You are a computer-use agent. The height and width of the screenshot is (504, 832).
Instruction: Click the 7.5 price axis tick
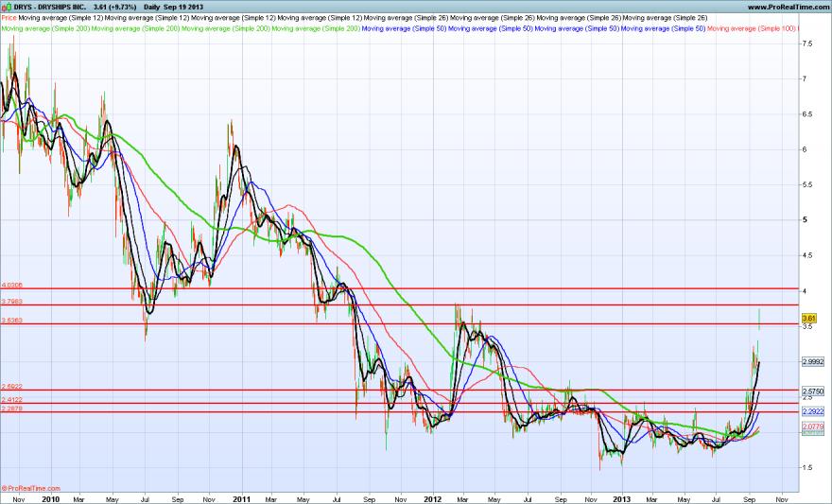tap(807, 44)
